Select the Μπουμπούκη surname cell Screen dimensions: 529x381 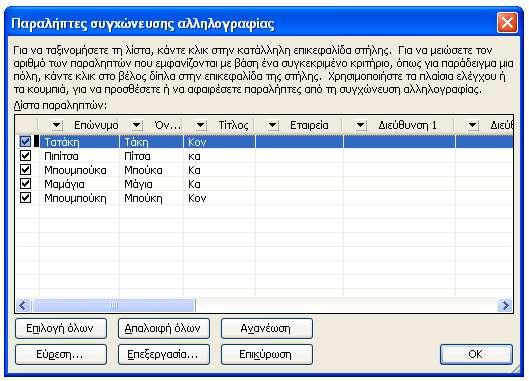pos(79,198)
